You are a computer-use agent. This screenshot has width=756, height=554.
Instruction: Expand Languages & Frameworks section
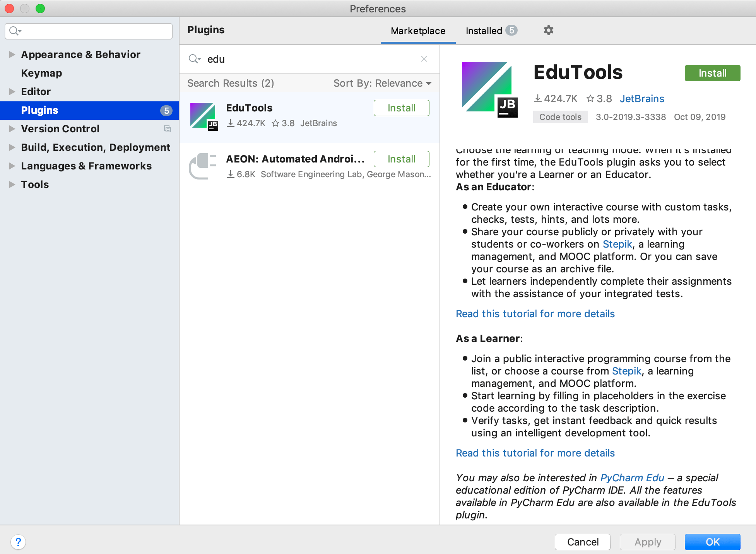point(12,166)
